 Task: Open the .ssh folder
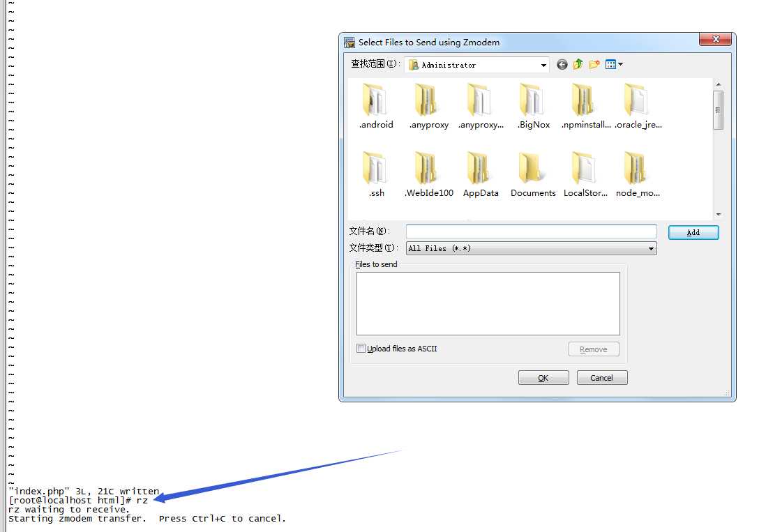pos(375,174)
